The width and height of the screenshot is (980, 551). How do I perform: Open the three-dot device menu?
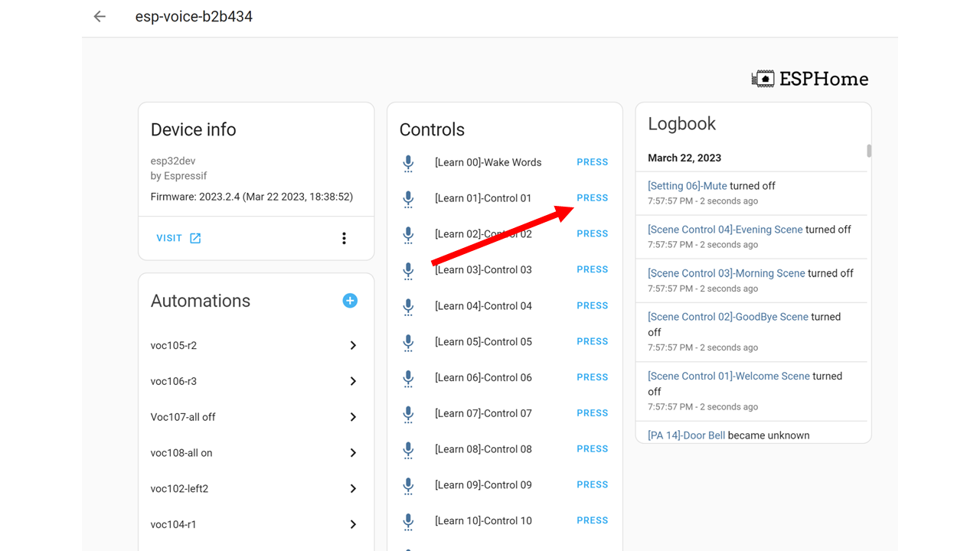(x=344, y=238)
